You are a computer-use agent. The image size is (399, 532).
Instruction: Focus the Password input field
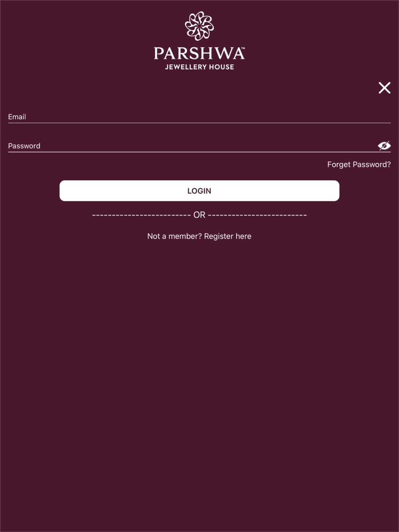(192, 146)
